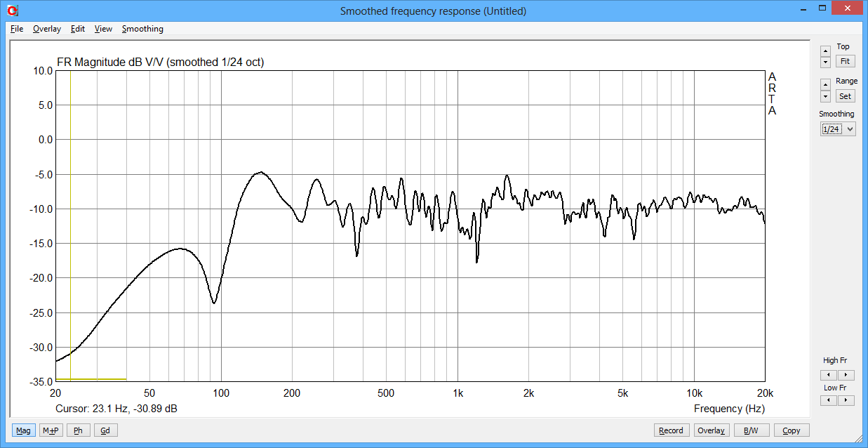Open the Smoothing 1/24 dropdown
Image resolution: width=868 pixels, height=448 pixels.
838,129
